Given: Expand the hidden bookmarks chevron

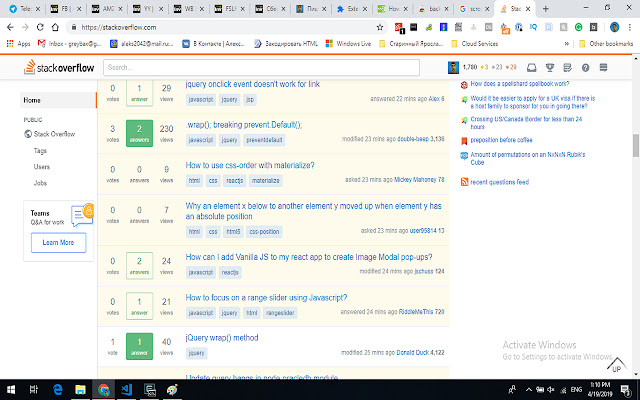Looking at the screenshot, I should point(567,44).
